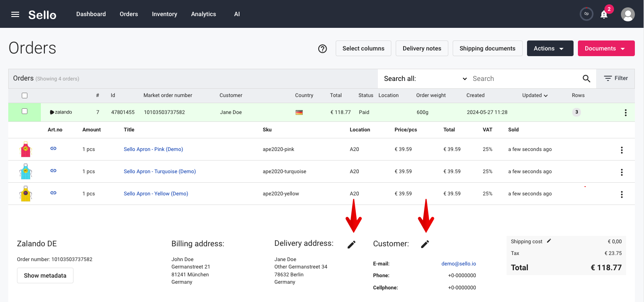Go to the Inventory menu item
This screenshot has width=644, height=302.
coord(164,14)
